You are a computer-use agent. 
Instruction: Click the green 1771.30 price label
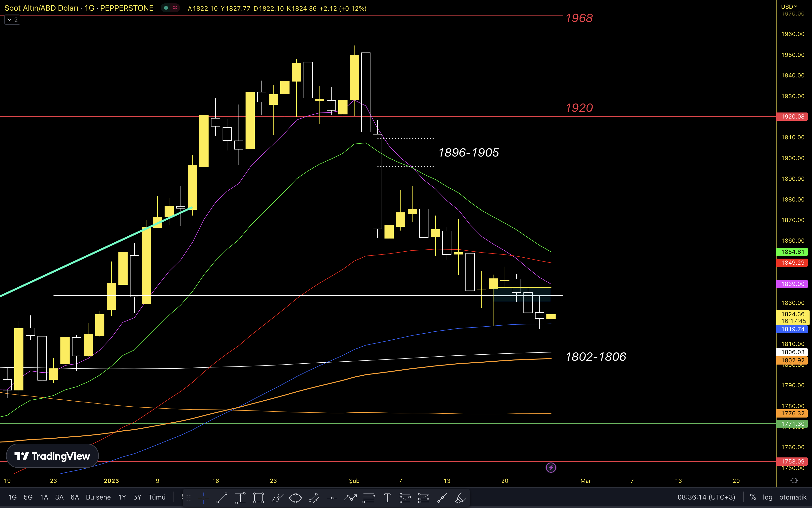tap(792, 424)
